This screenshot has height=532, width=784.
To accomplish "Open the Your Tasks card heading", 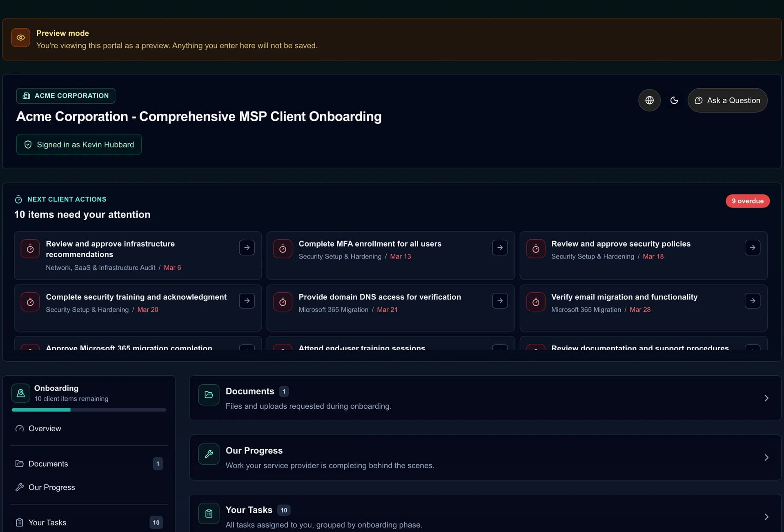I will (249, 510).
